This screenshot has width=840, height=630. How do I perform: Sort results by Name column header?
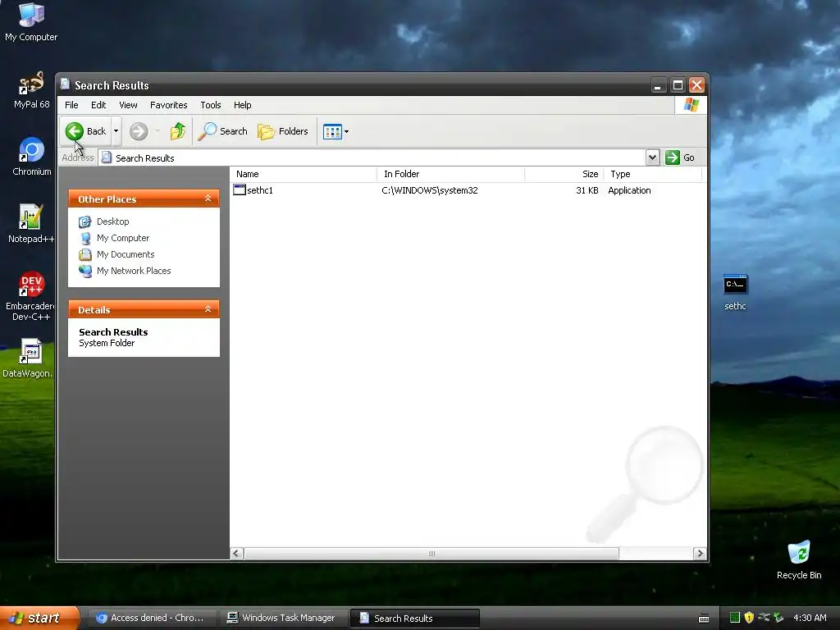click(x=304, y=174)
